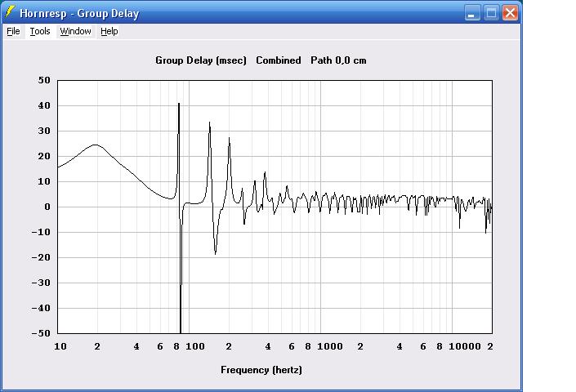Screen dimensions: 576x392
Task: Open the File menu
Action: coord(13,31)
